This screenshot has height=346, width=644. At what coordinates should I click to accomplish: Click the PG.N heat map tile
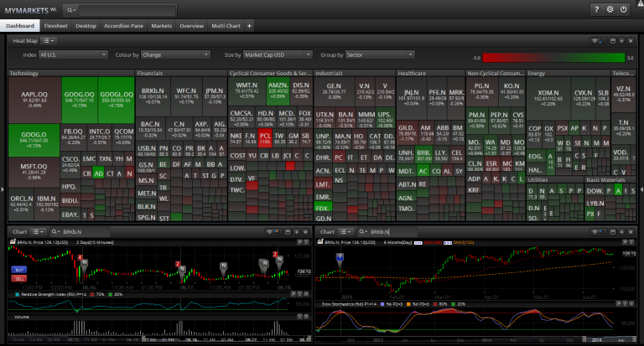click(481, 91)
